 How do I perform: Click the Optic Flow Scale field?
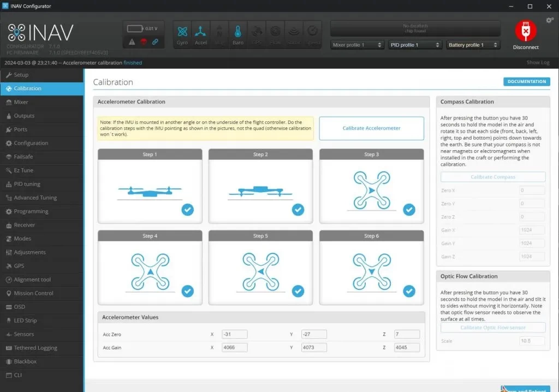click(532, 341)
